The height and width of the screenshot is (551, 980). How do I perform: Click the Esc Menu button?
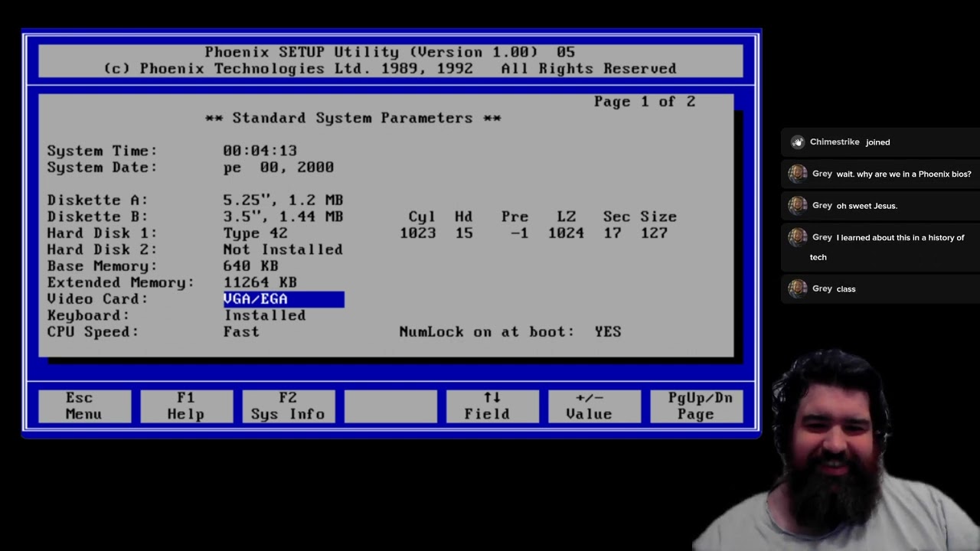click(x=84, y=406)
